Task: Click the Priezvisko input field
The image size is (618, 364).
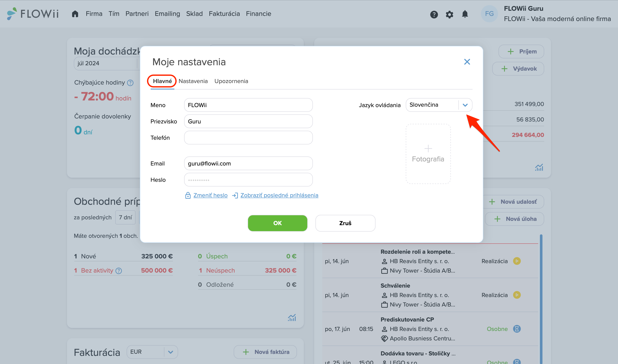Action: pos(248,121)
